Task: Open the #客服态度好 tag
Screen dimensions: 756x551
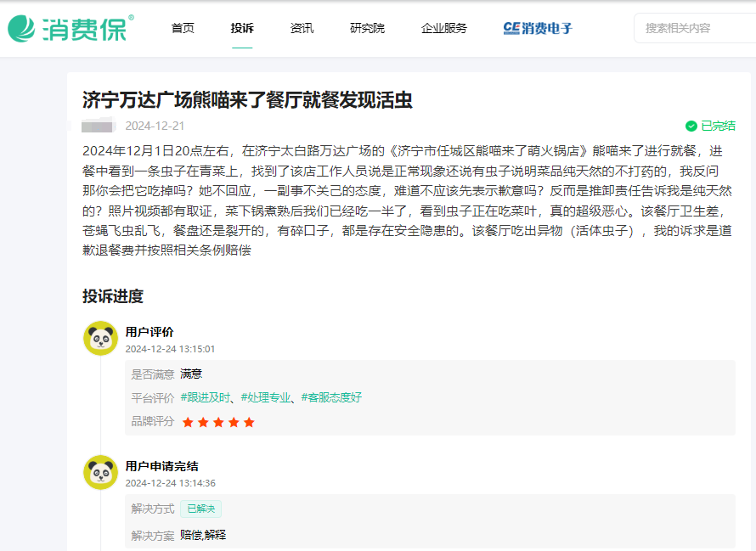Action: (x=331, y=397)
